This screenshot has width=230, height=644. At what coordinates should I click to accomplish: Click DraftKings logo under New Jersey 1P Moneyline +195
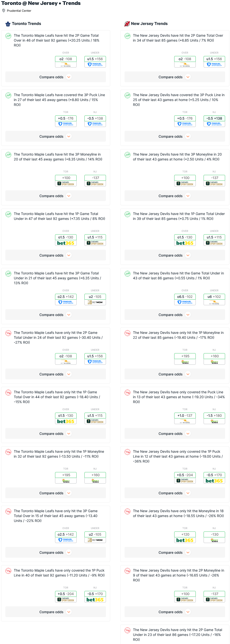(185, 362)
